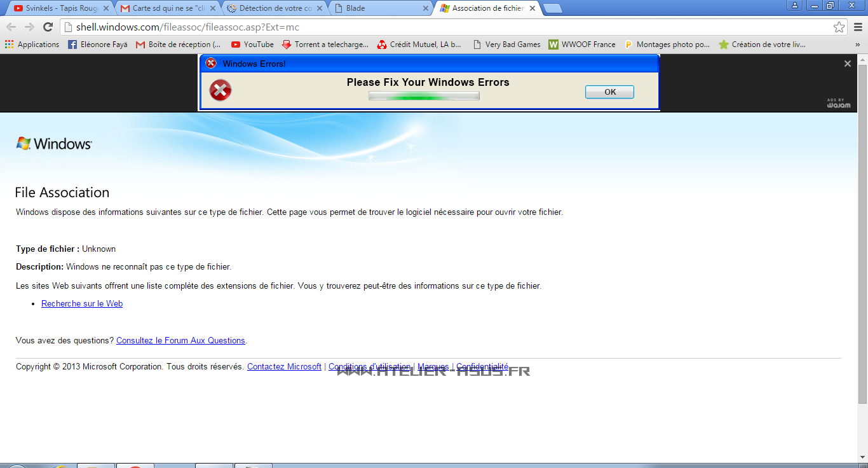Open the Applications bookmarks shortcut

coord(32,45)
